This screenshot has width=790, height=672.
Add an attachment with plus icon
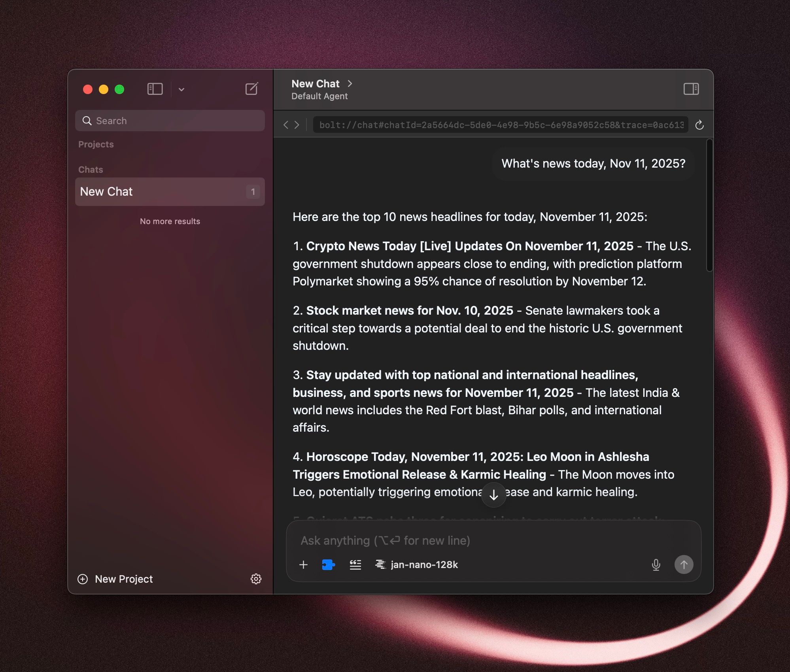[303, 565]
